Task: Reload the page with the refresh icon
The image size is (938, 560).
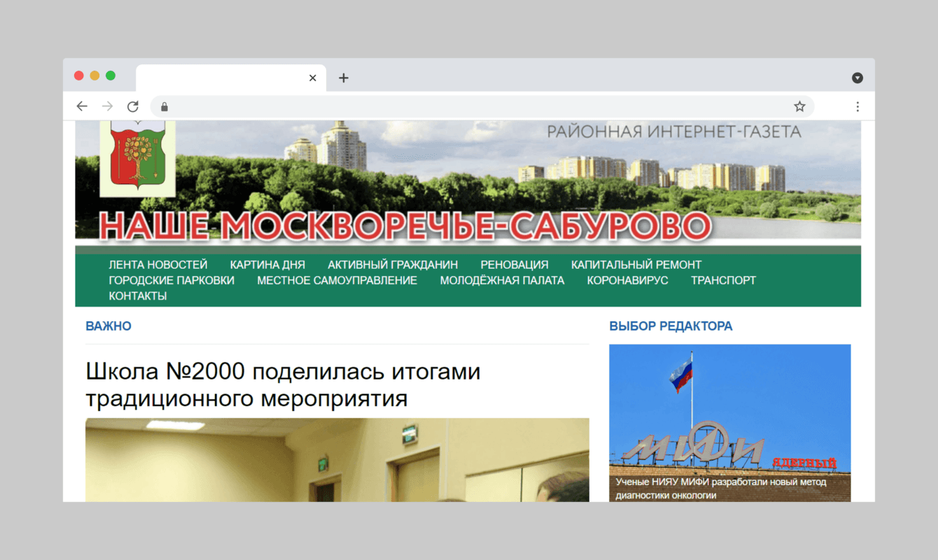Action: (133, 106)
